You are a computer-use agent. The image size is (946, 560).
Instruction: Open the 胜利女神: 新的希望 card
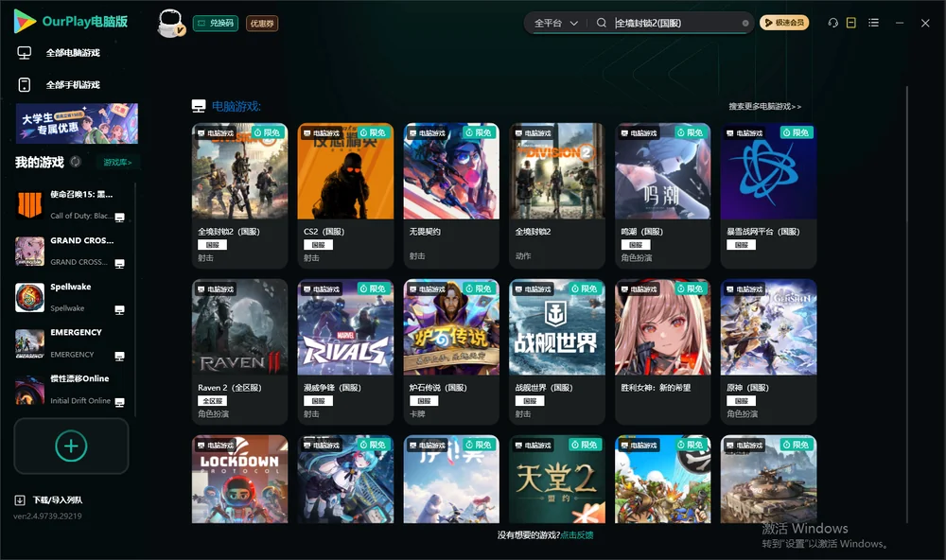[662, 352]
